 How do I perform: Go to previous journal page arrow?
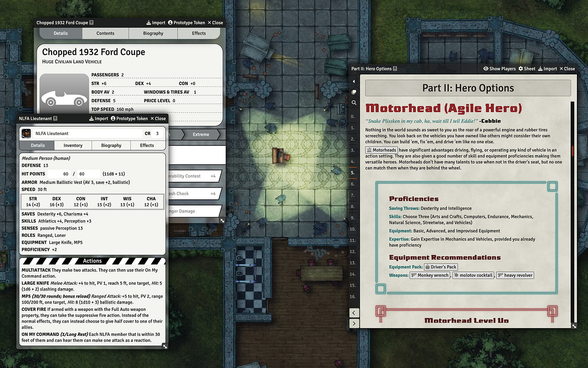coord(354,313)
